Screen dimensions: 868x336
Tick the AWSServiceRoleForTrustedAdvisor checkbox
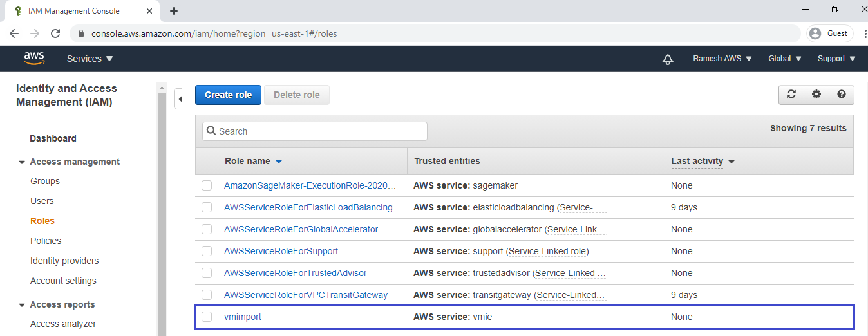[207, 273]
